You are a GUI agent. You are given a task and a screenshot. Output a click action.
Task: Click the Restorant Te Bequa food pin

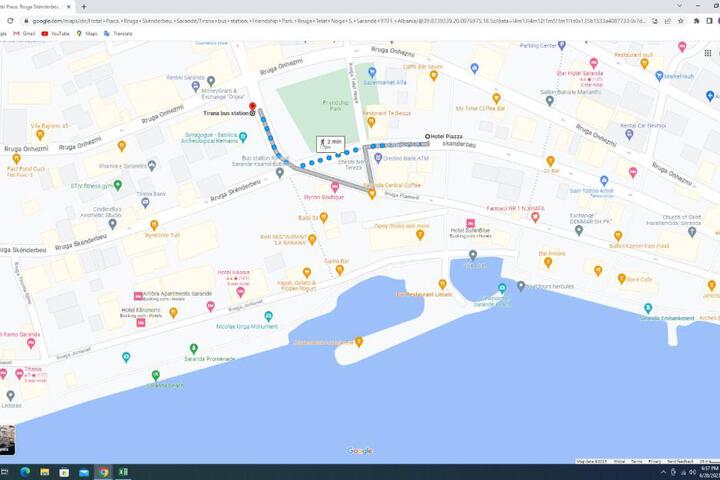[x=371, y=122]
